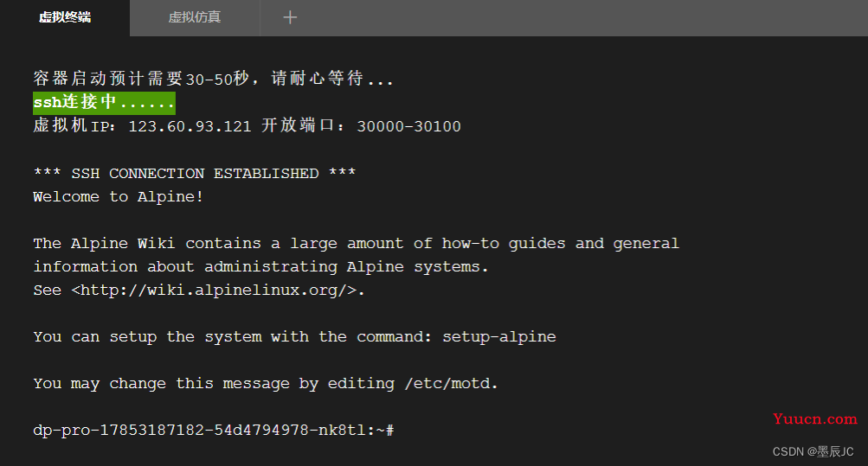This screenshot has height=466, width=868.
Task: Click the port range 30000-30100 text
Action: pos(408,126)
